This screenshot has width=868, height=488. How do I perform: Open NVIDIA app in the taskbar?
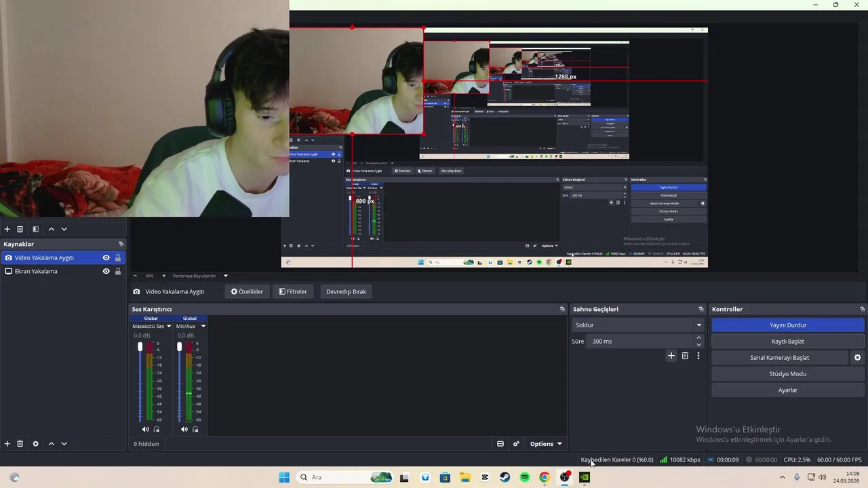[x=585, y=477]
